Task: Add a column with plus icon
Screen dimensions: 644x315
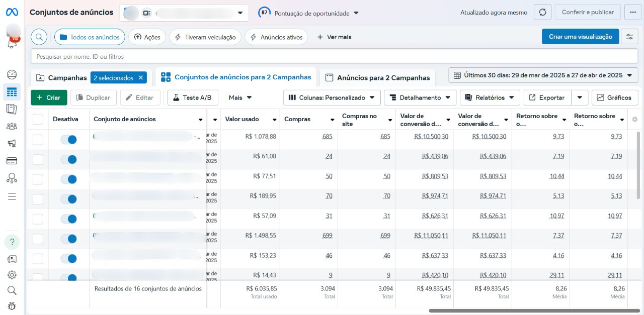Action: coord(634,119)
